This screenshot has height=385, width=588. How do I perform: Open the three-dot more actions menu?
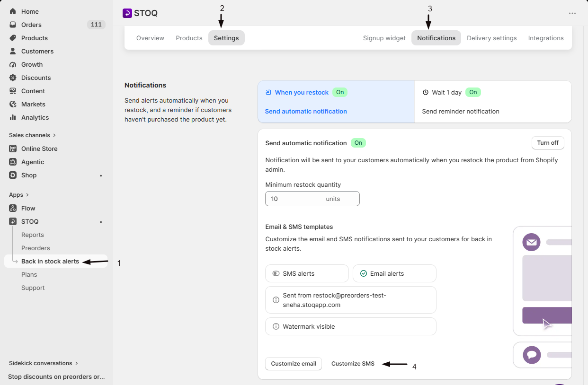(572, 13)
